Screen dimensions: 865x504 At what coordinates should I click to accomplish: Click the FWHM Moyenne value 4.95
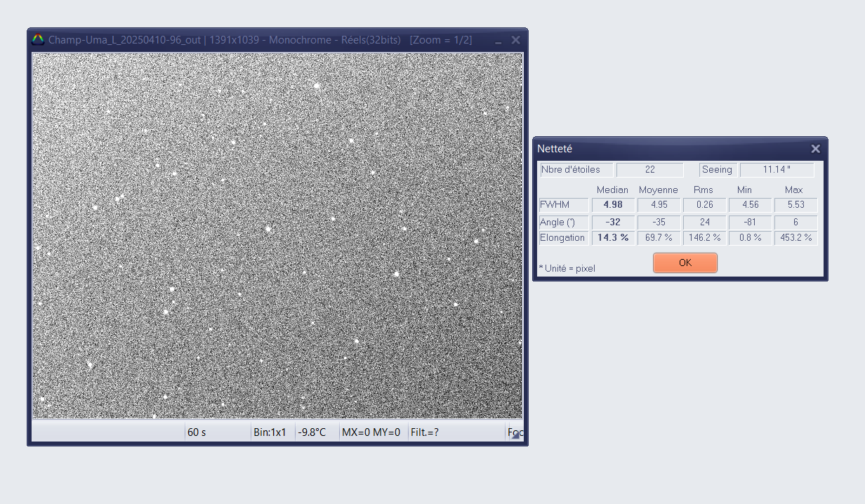[x=659, y=205]
